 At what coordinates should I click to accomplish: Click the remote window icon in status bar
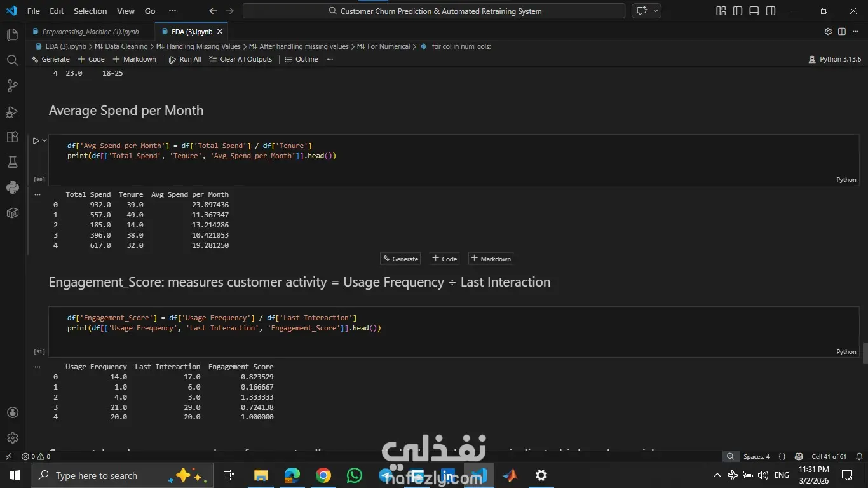pos(8,456)
